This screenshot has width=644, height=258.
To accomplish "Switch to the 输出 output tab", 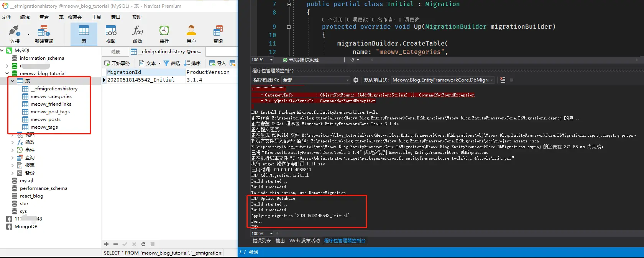I will pyautogui.click(x=280, y=241).
